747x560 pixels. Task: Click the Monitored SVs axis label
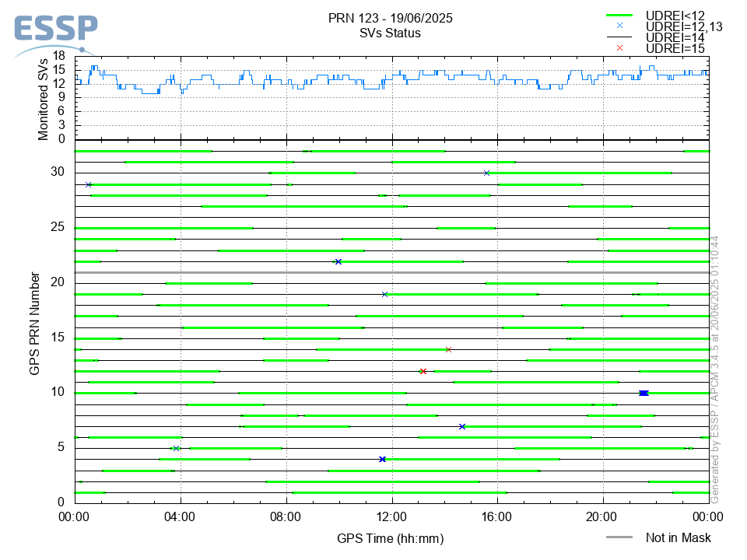(44, 99)
